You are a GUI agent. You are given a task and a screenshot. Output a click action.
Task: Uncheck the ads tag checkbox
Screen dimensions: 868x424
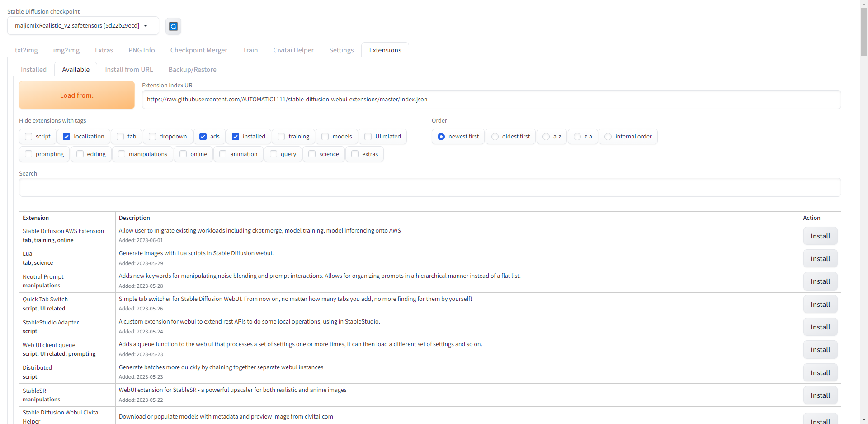point(203,137)
